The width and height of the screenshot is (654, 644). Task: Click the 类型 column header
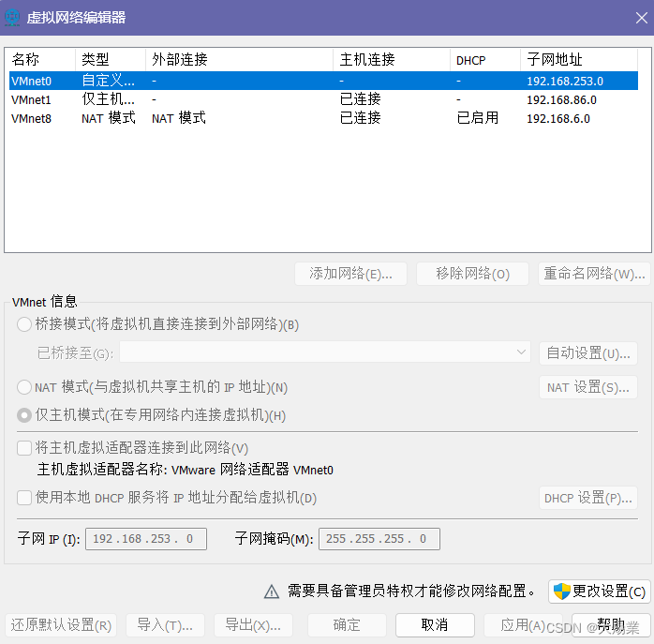111,60
